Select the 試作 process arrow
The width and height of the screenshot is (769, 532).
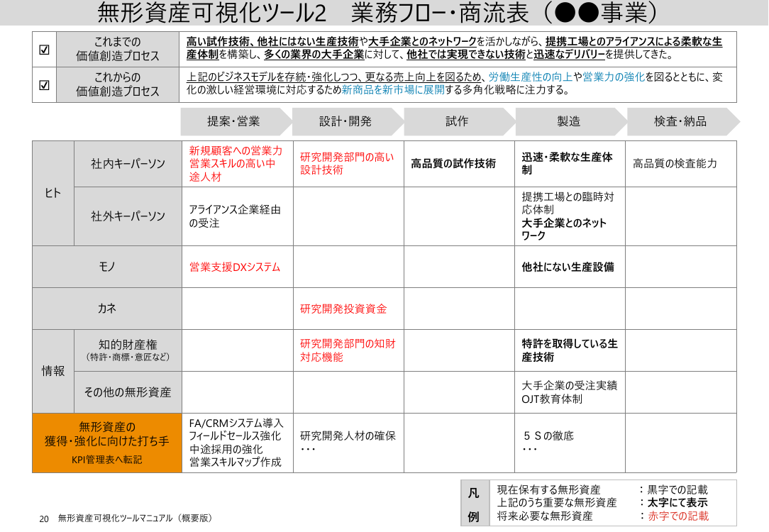coord(460,121)
